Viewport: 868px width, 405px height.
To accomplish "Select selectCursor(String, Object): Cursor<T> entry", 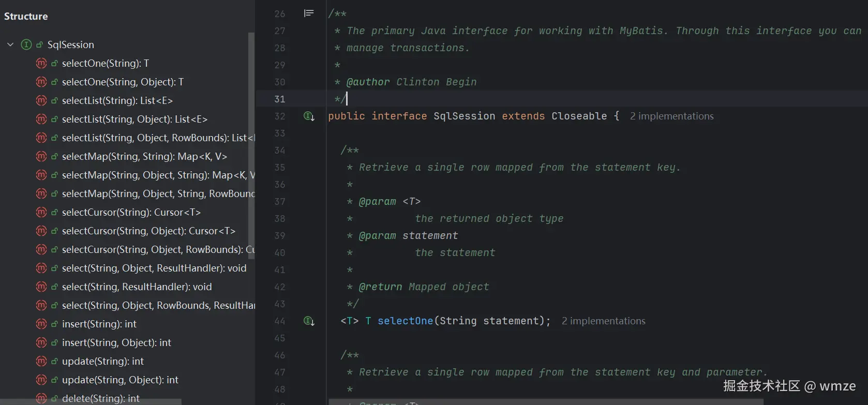I will click(x=148, y=231).
